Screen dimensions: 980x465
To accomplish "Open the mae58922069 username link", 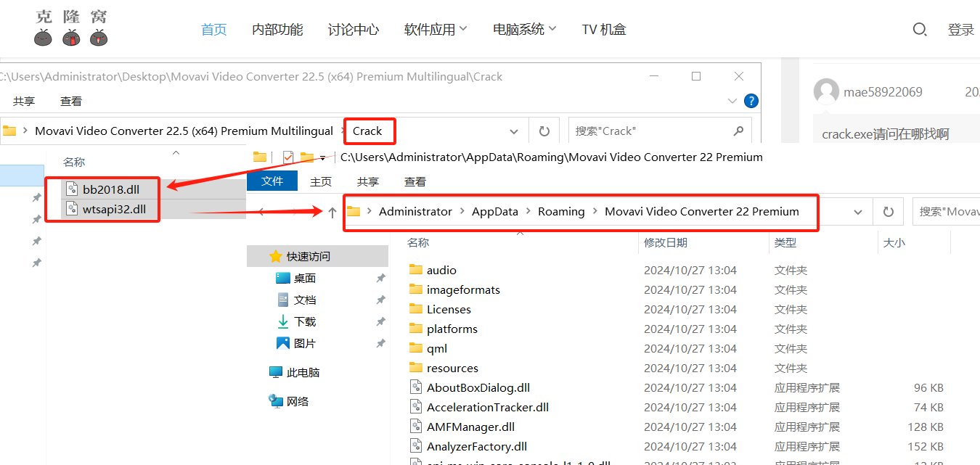I will click(883, 92).
